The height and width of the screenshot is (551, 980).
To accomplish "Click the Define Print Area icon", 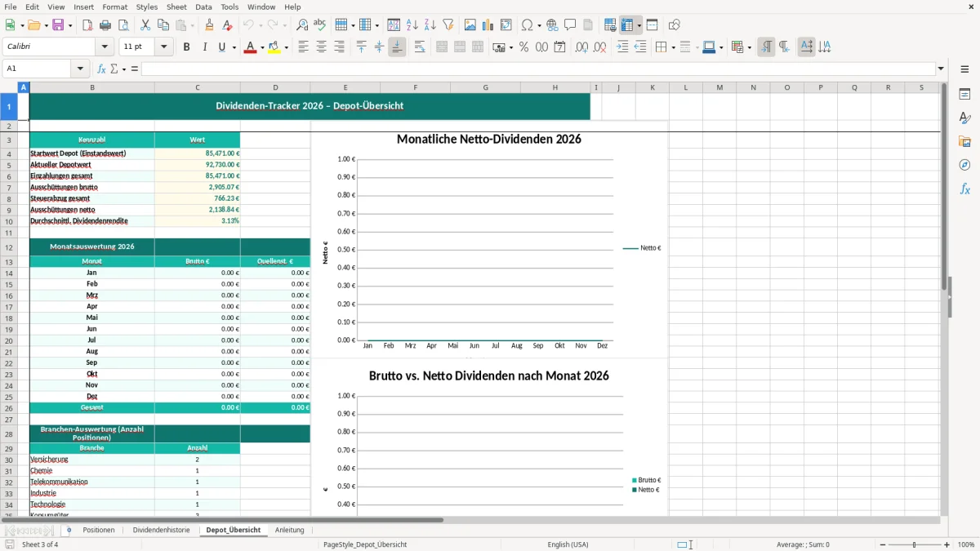I will [610, 25].
